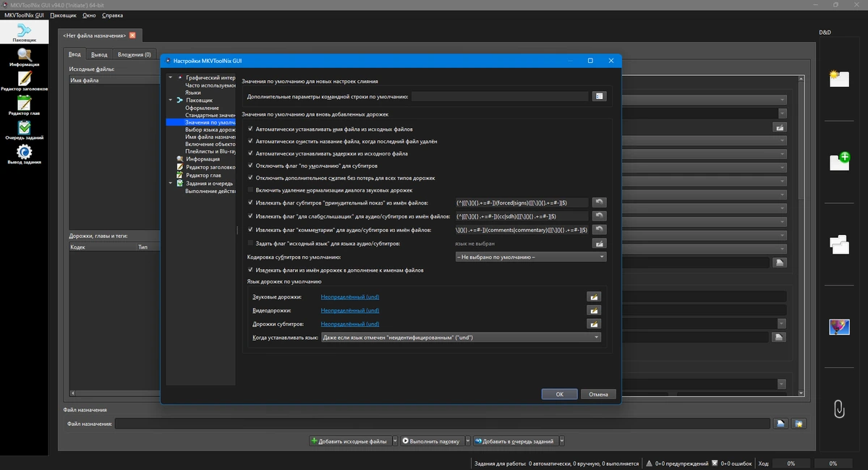The width and height of the screenshot is (868, 470).
Task: Open the Редактор заголовков tool in sidebar
Action: [25, 80]
